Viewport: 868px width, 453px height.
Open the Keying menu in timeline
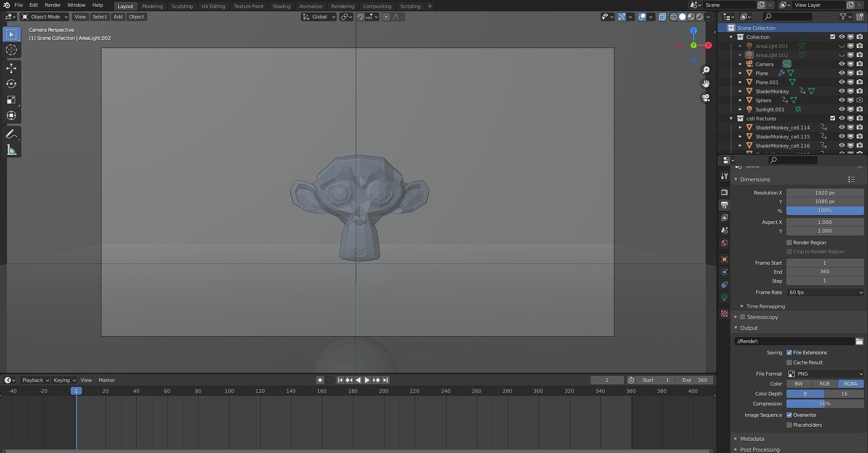click(64, 380)
